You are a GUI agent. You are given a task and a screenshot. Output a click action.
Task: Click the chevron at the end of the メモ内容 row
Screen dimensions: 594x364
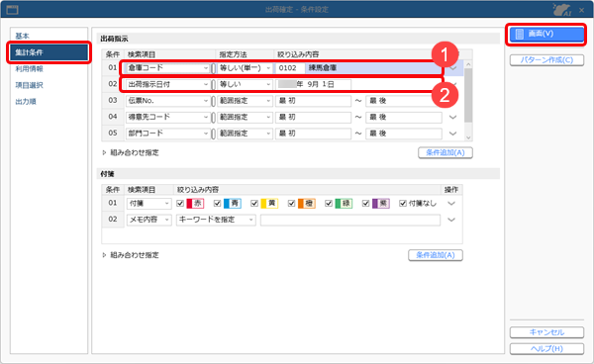click(451, 220)
